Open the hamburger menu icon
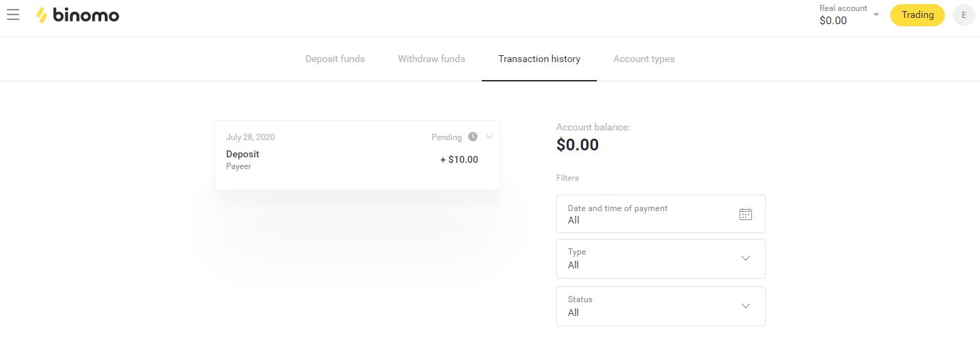The image size is (980, 356). pyautogui.click(x=13, y=14)
